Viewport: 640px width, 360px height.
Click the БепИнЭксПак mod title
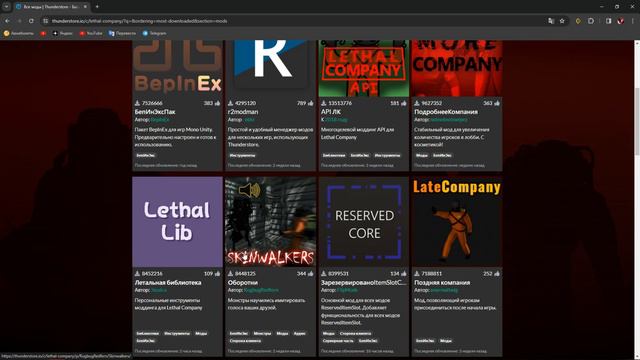coord(155,111)
